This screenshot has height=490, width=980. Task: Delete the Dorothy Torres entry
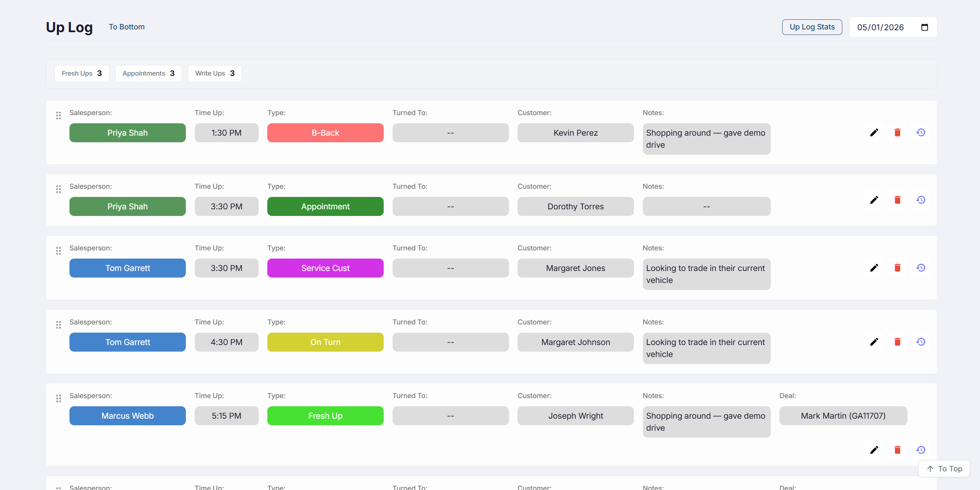tap(897, 200)
